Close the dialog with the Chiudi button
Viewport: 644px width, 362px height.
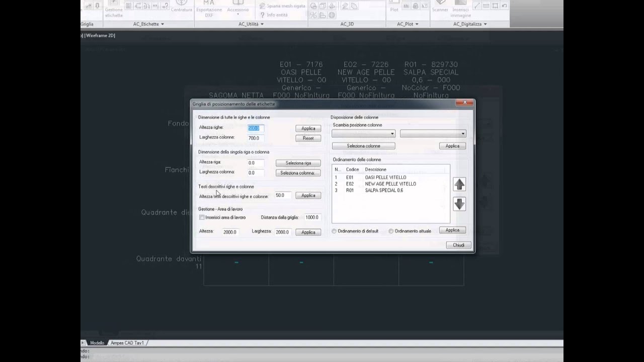tap(458, 245)
